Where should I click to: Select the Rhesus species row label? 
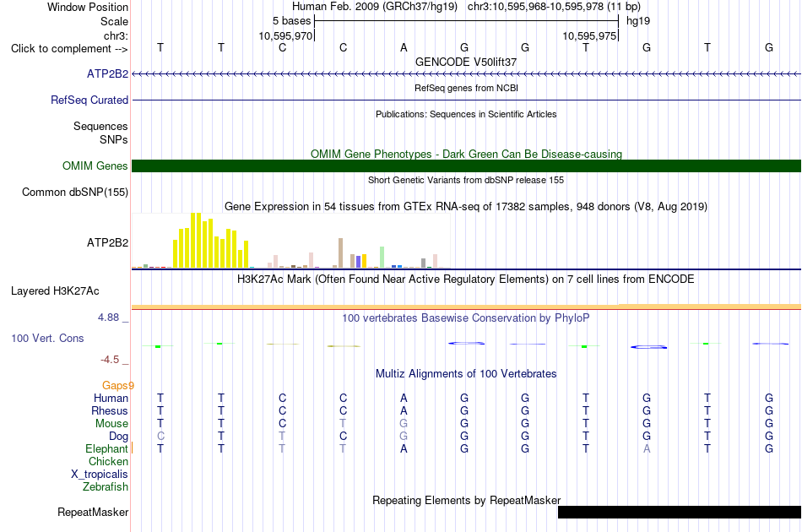click(x=110, y=410)
